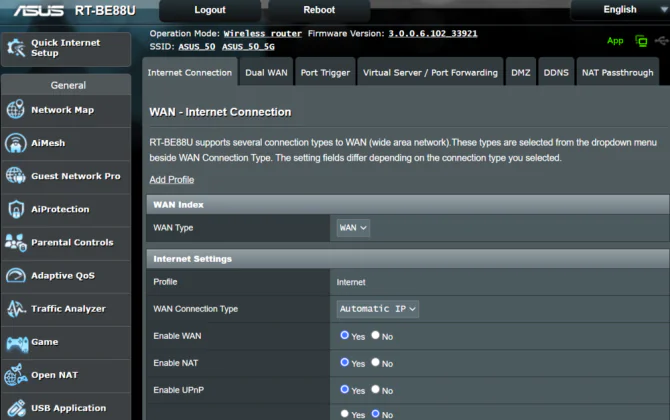Image resolution: width=670 pixels, height=420 pixels.
Task: Click the Traffic Analyzer waveform icon
Action: (16, 308)
